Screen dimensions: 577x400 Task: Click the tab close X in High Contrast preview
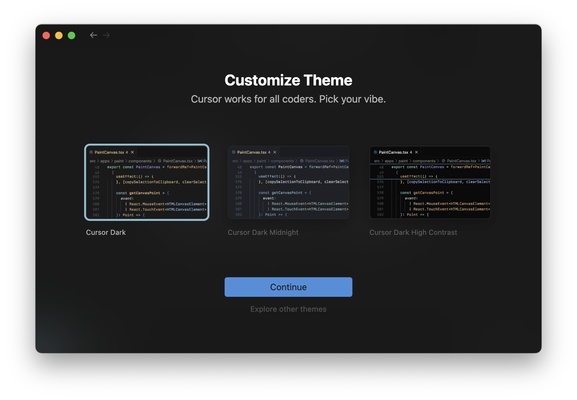[417, 152]
